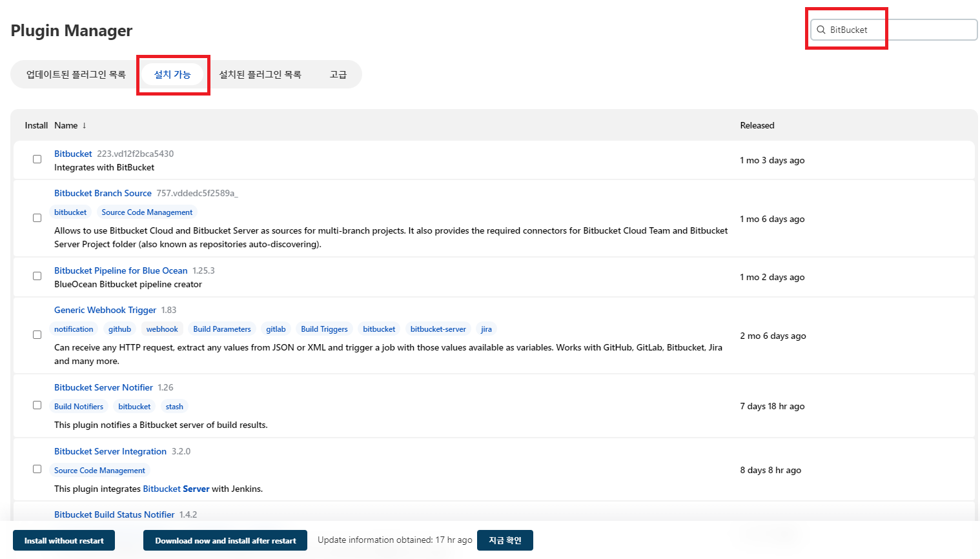Click the jira tag
The width and height of the screenshot is (980, 559).
[x=486, y=329]
